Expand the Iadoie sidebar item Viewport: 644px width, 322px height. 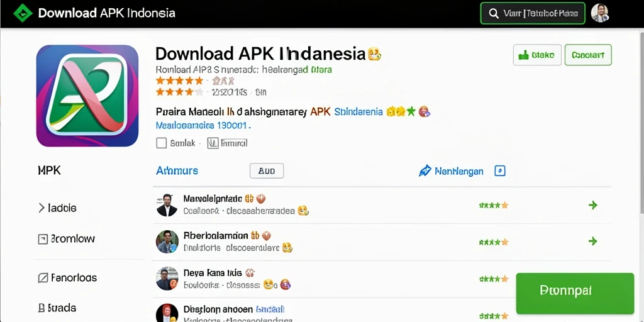pyautogui.click(x=57, y=208)
